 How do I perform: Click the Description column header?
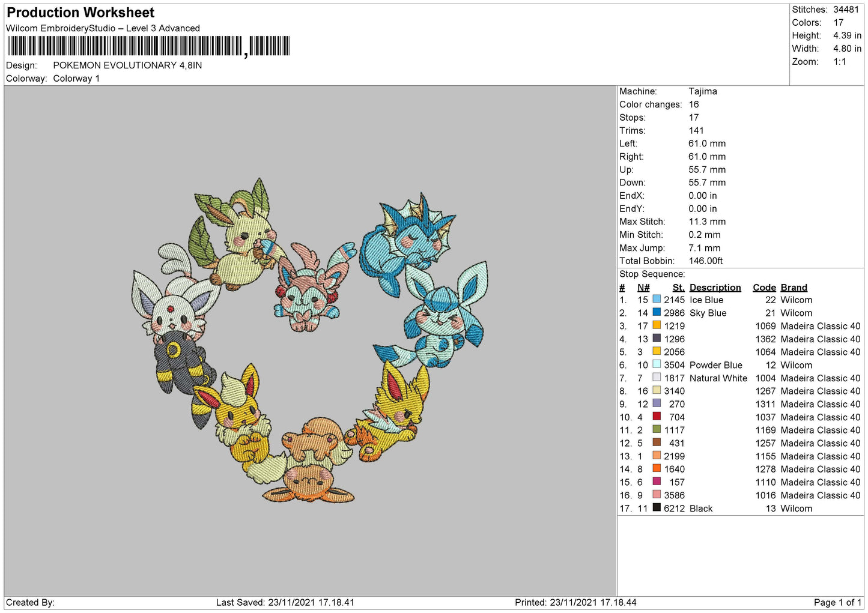click(715, 288)
